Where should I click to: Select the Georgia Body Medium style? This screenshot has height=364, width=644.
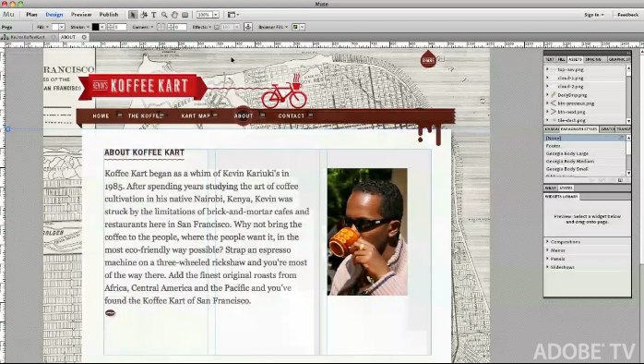click(569, 162)
